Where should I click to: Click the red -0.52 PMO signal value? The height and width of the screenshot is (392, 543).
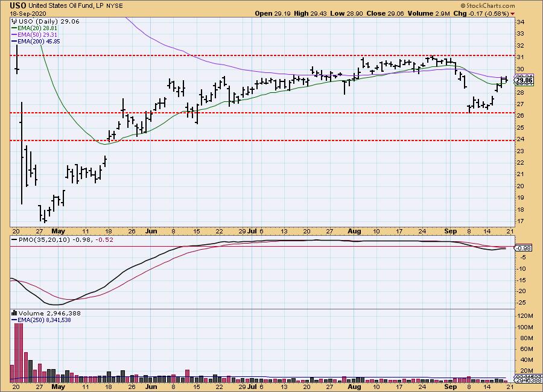pyautogui.click(x=104, y=239)
